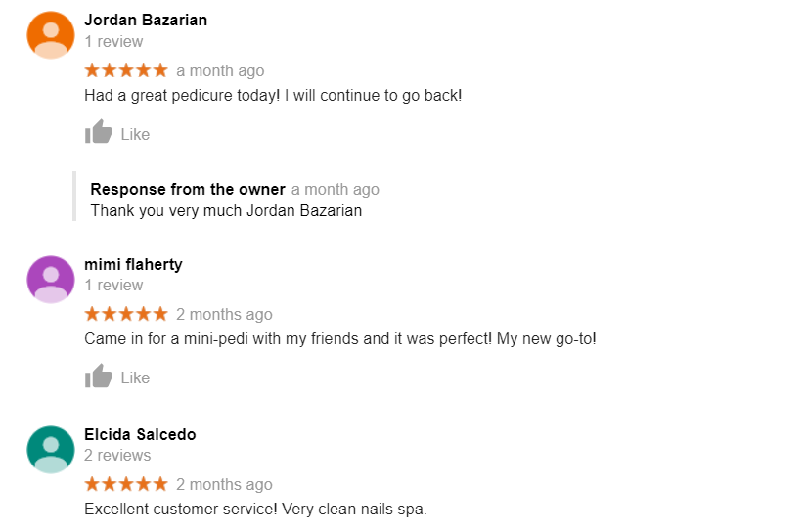Click Elcida Salcedo's teal profile avatar
Screen dimensions: 806x532
click(51, 450)
